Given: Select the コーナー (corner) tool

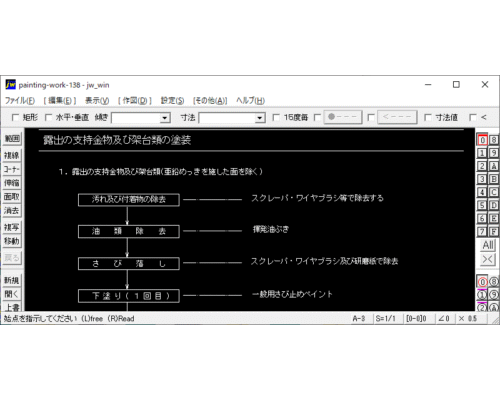Looking at the screenshot, I should pos(12,169).
